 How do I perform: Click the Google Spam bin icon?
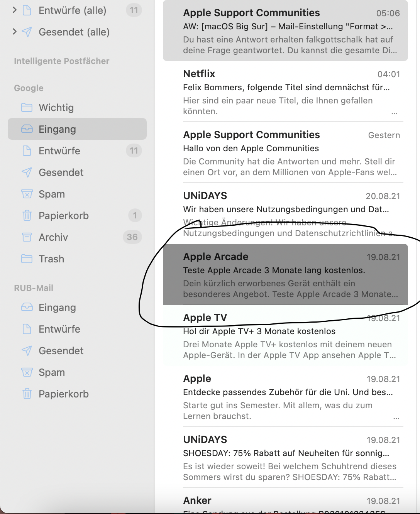pyautogui.click(x=27, y=194)
